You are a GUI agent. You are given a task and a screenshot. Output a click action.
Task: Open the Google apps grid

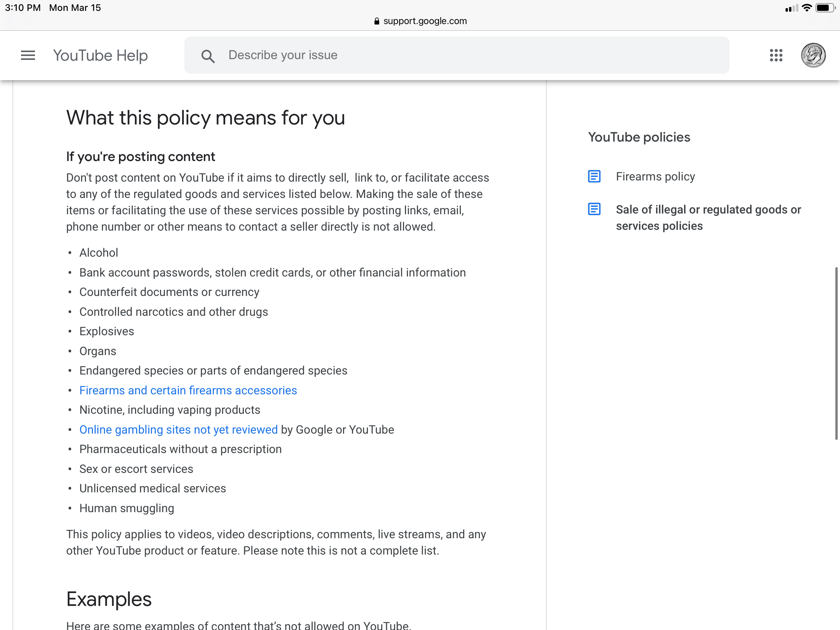pos(776,55)
